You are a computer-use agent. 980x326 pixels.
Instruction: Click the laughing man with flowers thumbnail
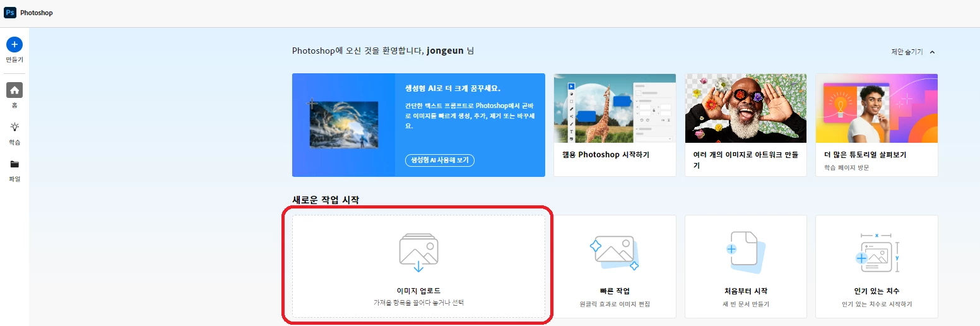coord(746,108)
